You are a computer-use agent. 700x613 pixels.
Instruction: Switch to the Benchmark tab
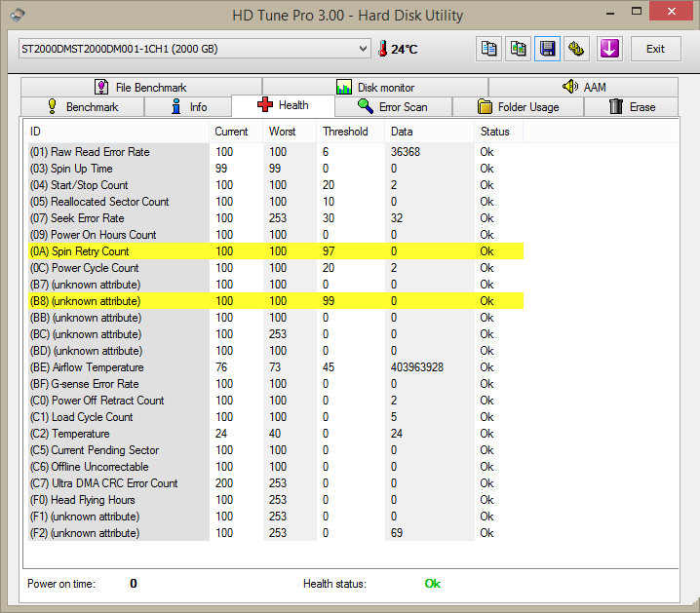point(83,107)
